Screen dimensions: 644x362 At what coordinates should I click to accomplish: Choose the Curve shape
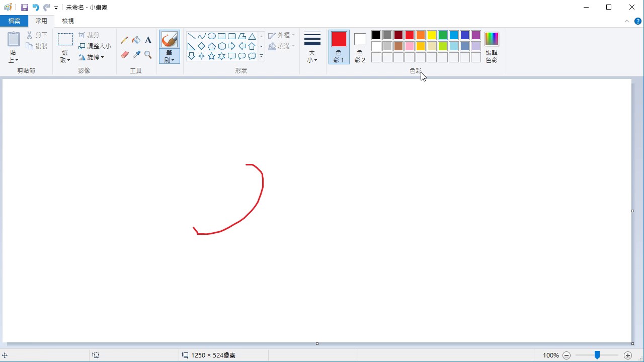[202, 36]
